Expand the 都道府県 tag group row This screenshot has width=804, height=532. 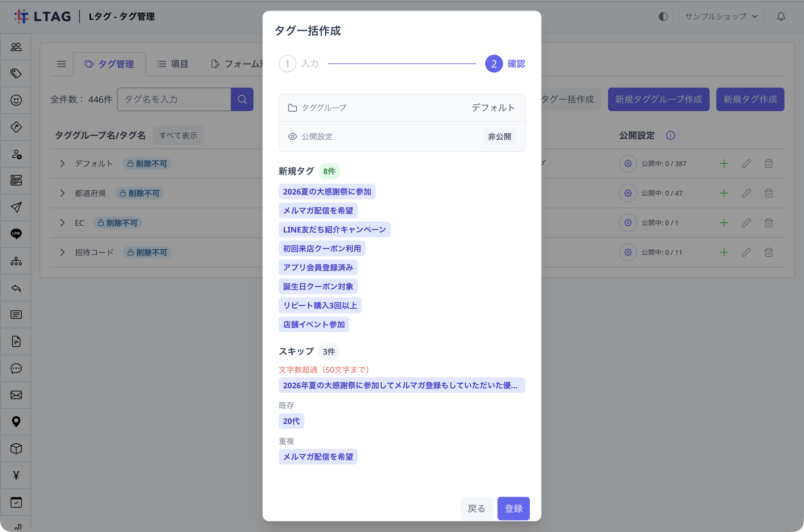(63, 193)
